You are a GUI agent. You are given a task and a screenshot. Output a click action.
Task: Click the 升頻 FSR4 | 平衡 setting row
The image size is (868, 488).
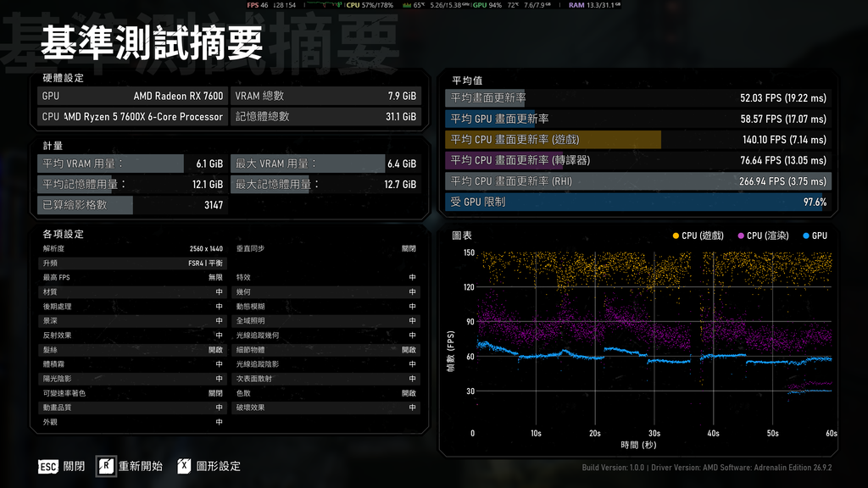point(132,263)
